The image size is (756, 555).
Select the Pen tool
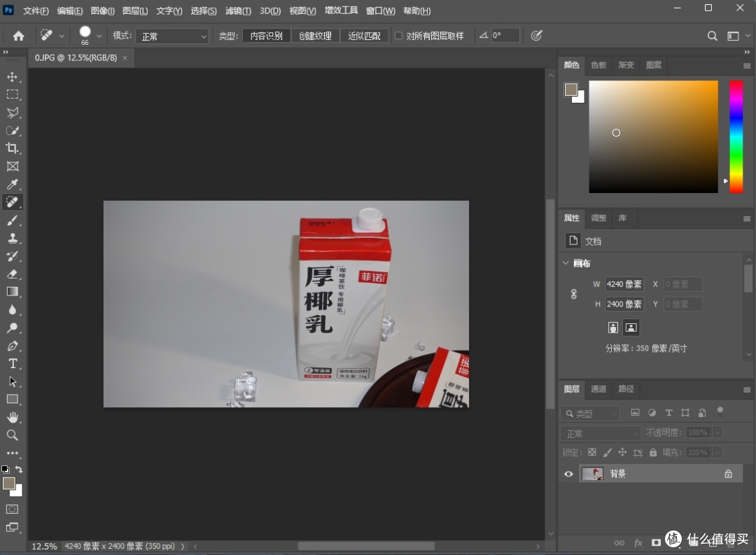tap(13, 346)
